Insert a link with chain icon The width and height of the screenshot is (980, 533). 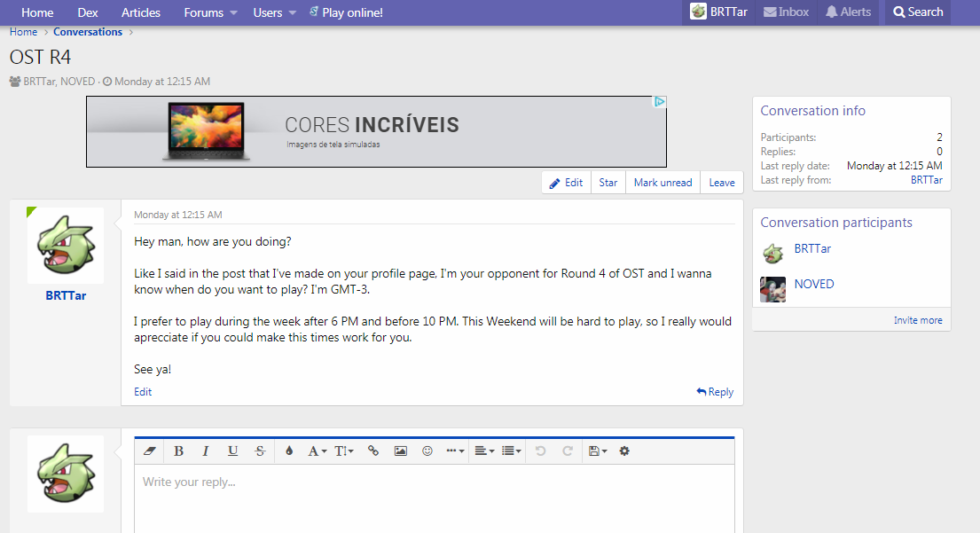coord(373,451)
